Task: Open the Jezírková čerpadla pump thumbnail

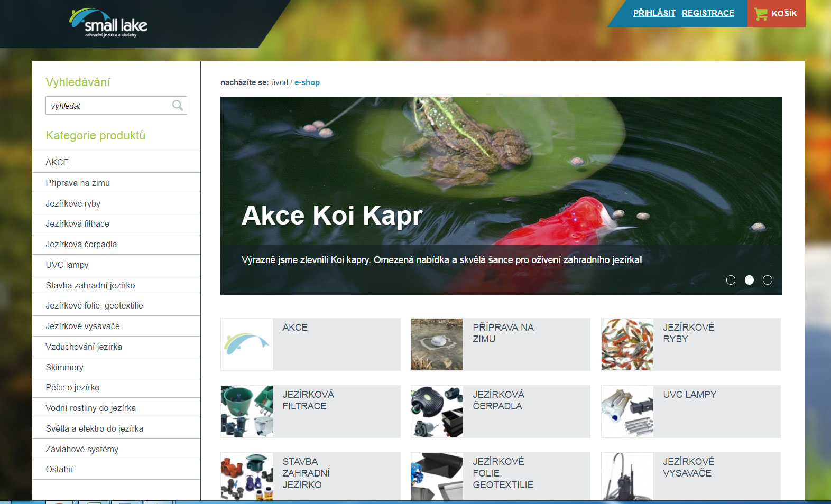Action: (x=437, y=412)
